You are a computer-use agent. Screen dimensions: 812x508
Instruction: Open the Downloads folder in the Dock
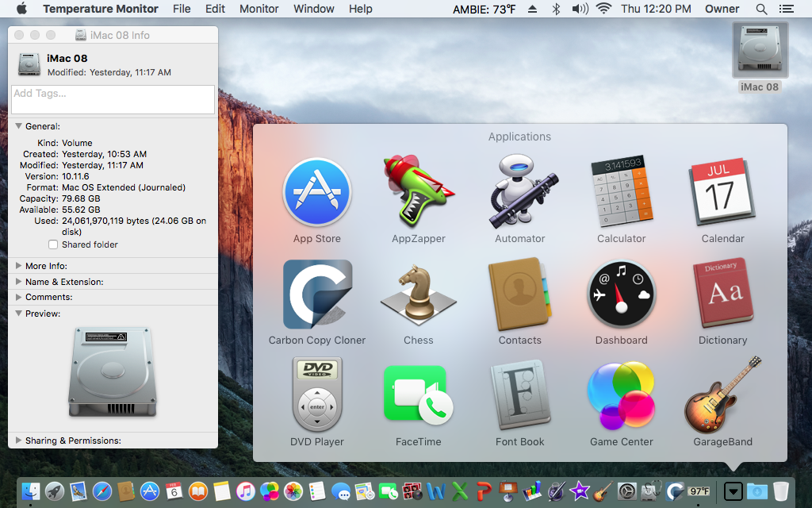pyautogui.click(x=756, y=491)
